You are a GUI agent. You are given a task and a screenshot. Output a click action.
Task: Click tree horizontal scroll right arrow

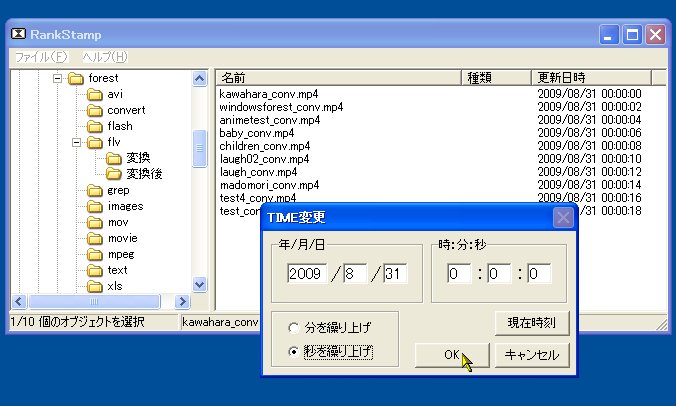[182, 301]
